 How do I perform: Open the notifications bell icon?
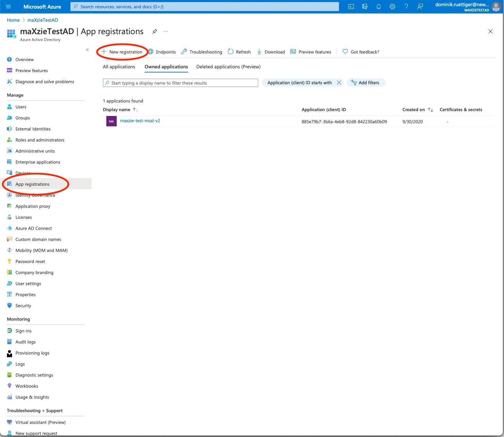(379, 7)
